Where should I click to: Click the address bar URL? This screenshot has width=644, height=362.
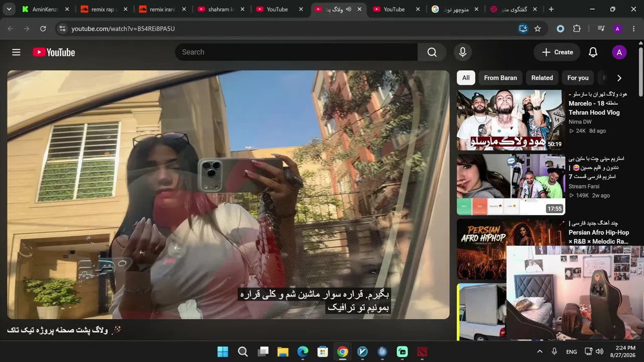123,29
